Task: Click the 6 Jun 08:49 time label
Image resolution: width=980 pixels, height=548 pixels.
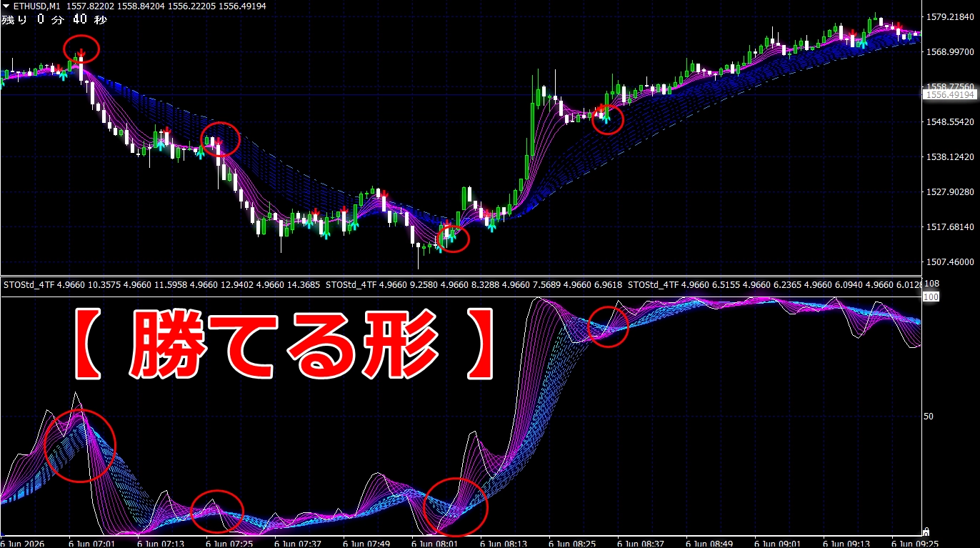Action: 710,543
